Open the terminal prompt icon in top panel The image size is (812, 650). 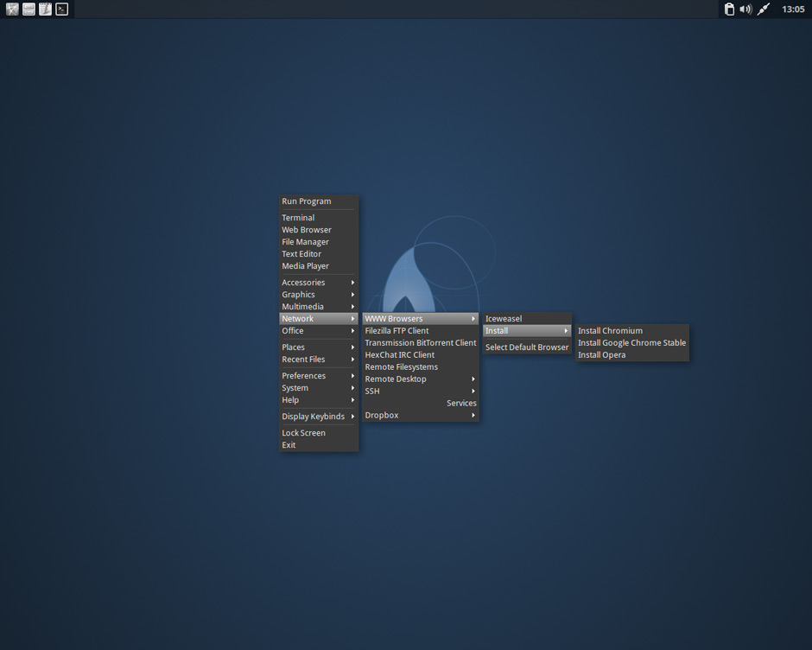tap(62, 9)
